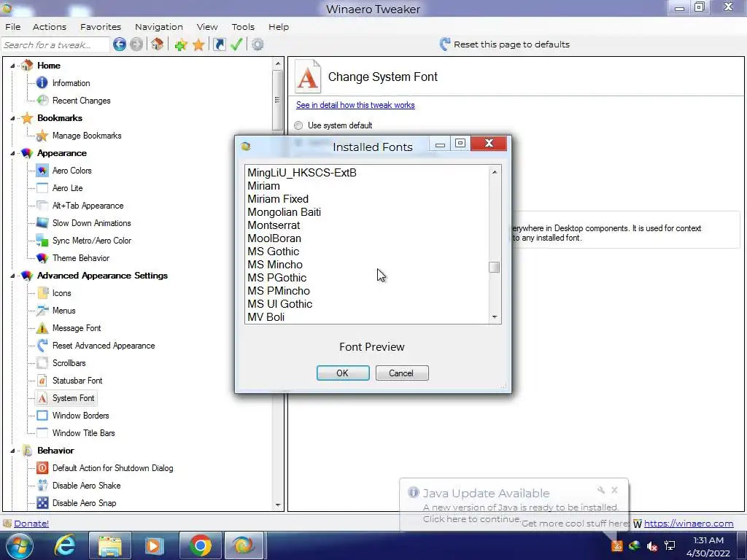Click the tree panel scroll-up arrow

pos(278,63)
